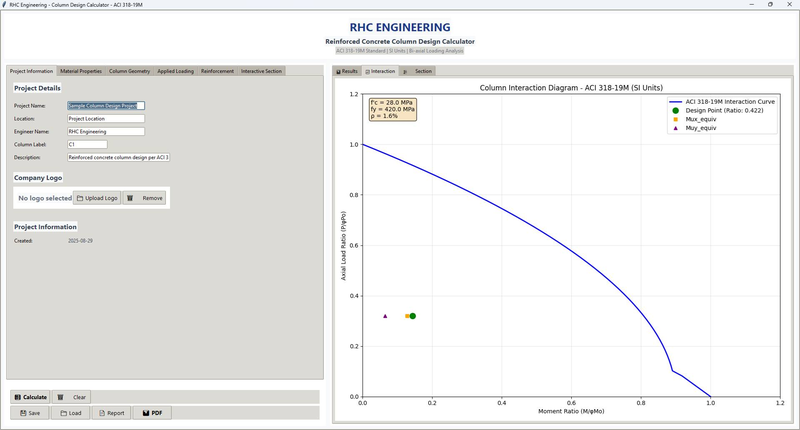The image size is (800, 430).
Task: Switch to the Interactive Section tab
Action: [261, 71]
